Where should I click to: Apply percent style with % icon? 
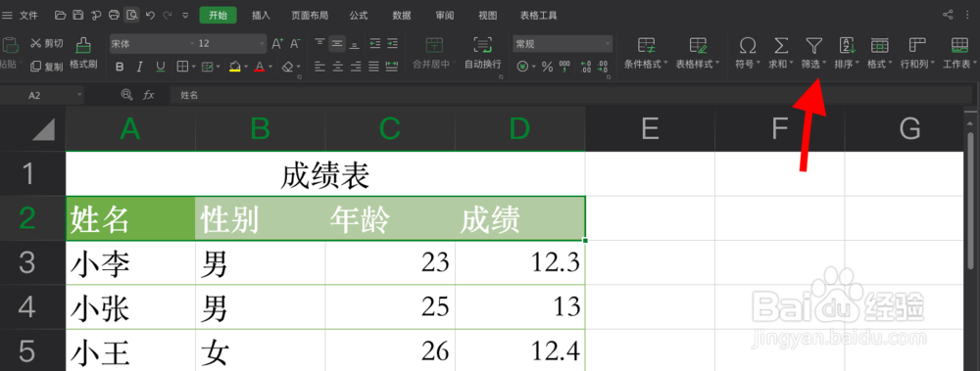[548, 67]
